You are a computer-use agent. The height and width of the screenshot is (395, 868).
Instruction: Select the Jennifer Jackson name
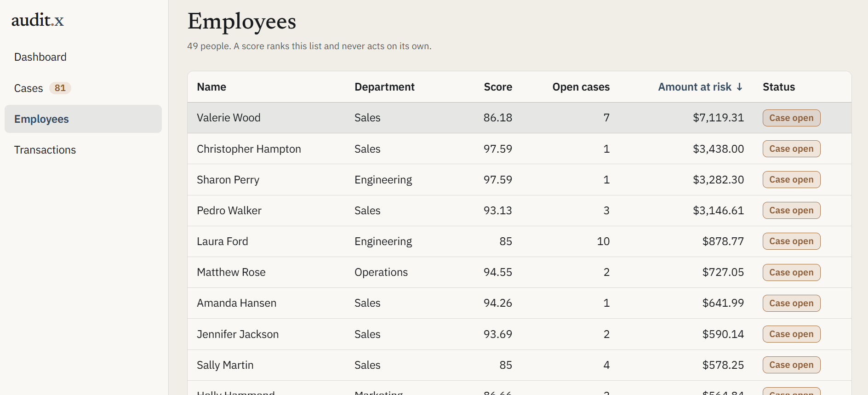[x=238, y=334]
